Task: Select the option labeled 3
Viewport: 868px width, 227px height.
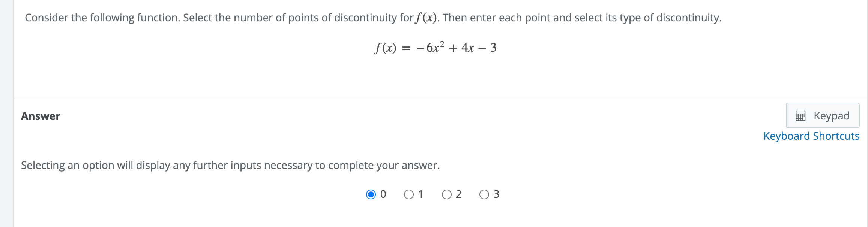Action: point(485,194)
